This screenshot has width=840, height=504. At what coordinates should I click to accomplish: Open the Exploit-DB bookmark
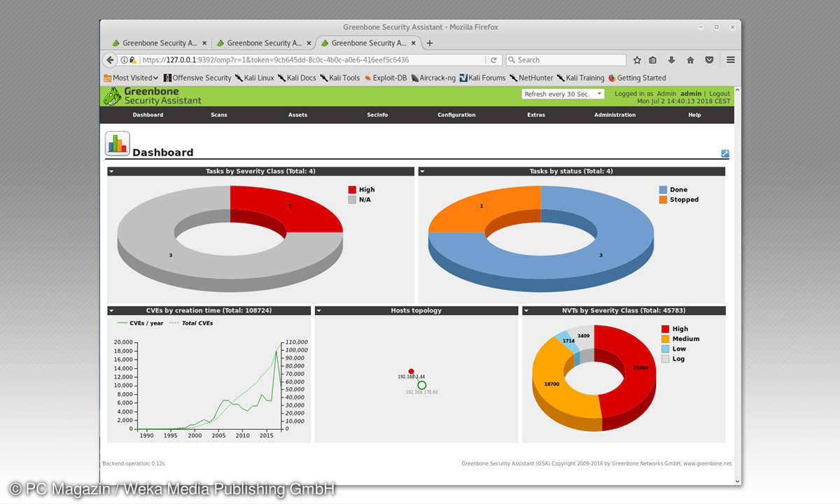click(385, 78)
